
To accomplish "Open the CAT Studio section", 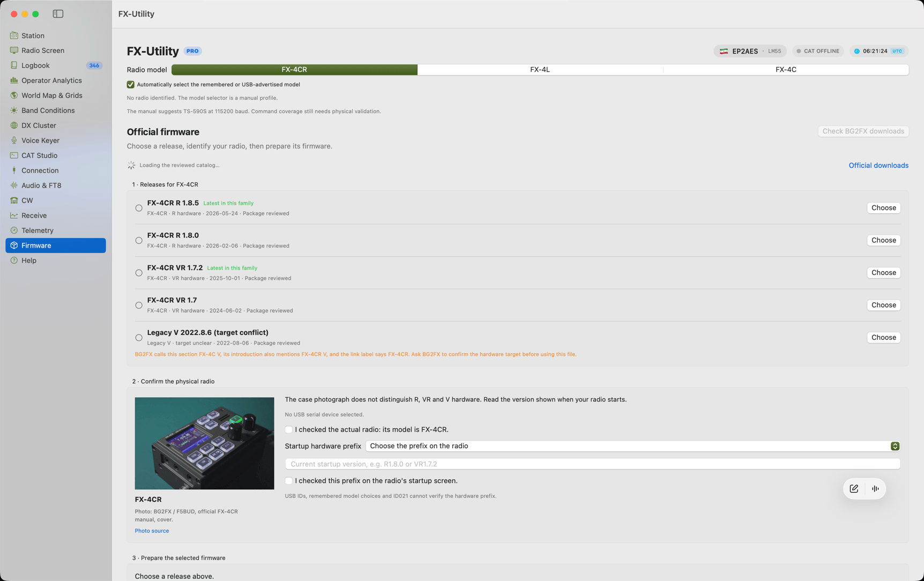I will click(x=56, y=155).
